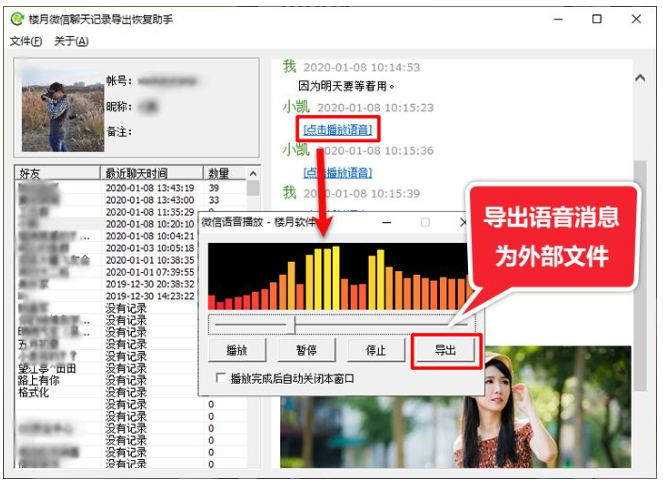Click the 数量 column header
This screenshot has width=663, height=486.
[x=225, y=173]
